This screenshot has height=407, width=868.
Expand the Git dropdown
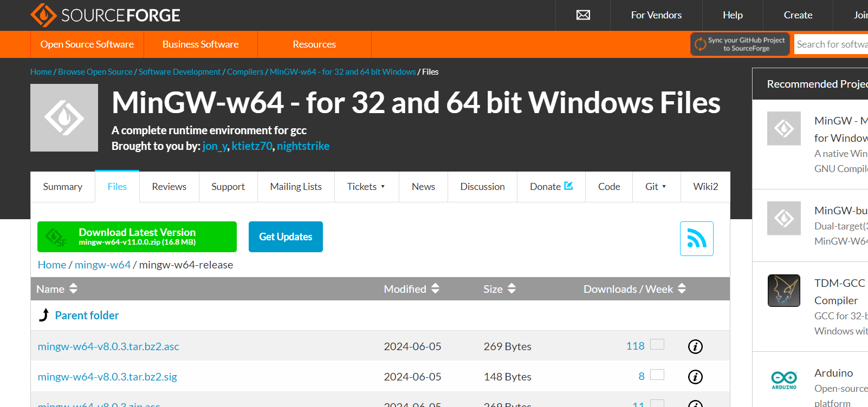656,187
